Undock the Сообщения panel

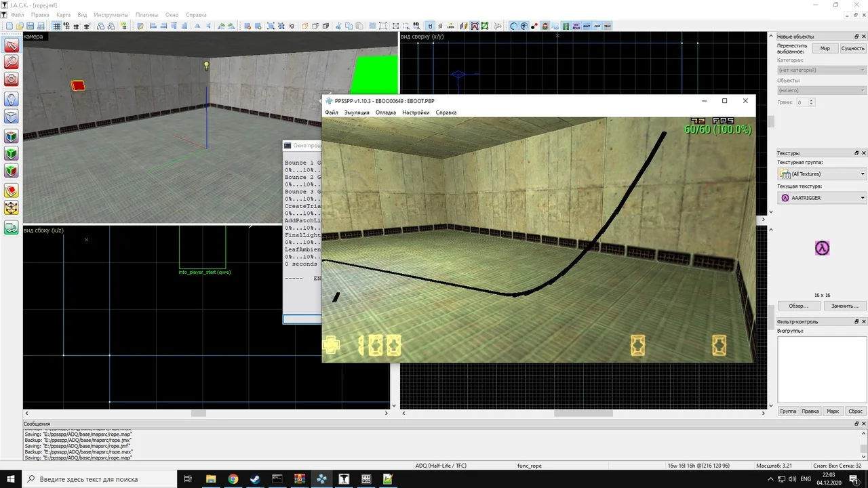tap(856, 424)
